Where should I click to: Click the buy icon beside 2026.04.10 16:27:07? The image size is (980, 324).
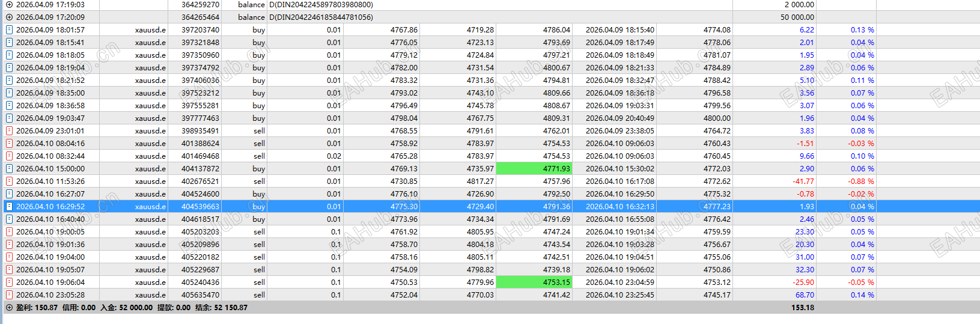(9, 194)
